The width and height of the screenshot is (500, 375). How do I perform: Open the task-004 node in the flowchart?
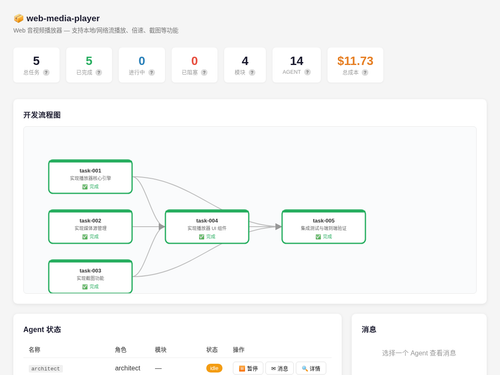click(207, 227)
